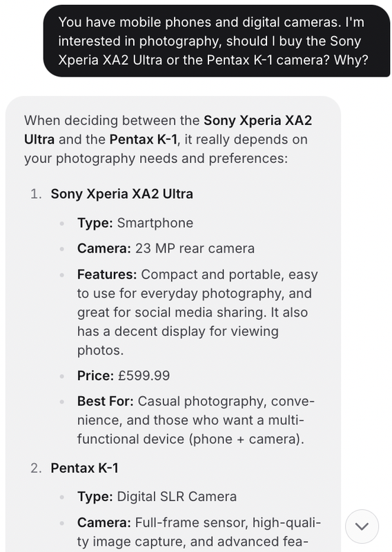
Task: Select the numbered heading '2. Pentax K-1'
Action: coord(75,468)
